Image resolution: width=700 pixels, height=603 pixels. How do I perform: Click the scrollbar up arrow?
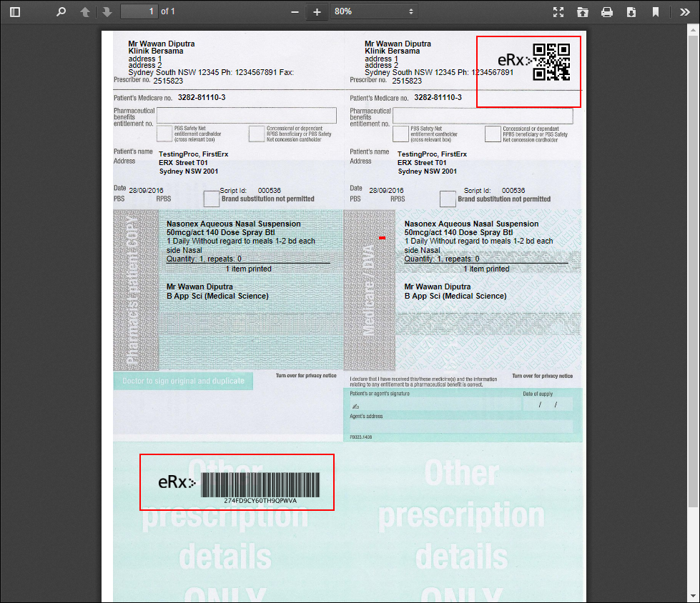(x=693, y=30)
